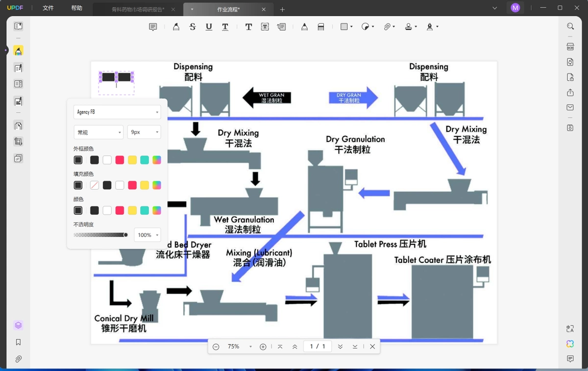Open the attachment paperclip tool

point(387,27)
